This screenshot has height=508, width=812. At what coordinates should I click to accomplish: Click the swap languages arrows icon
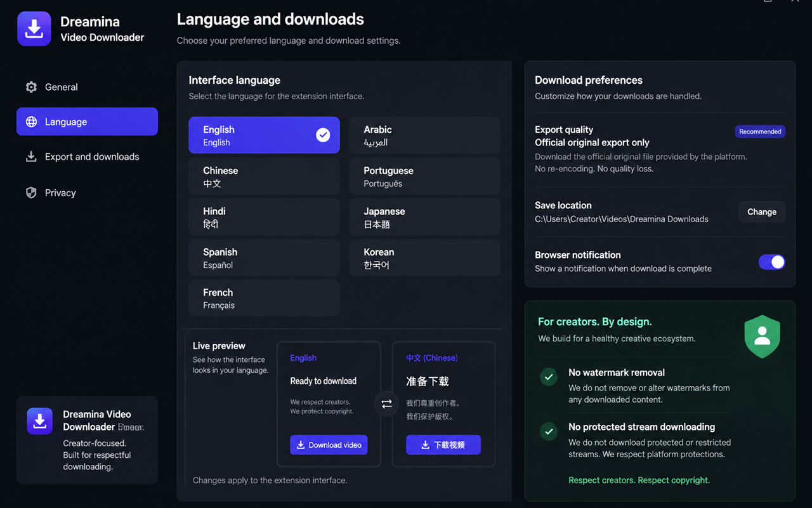click(386, 403)
